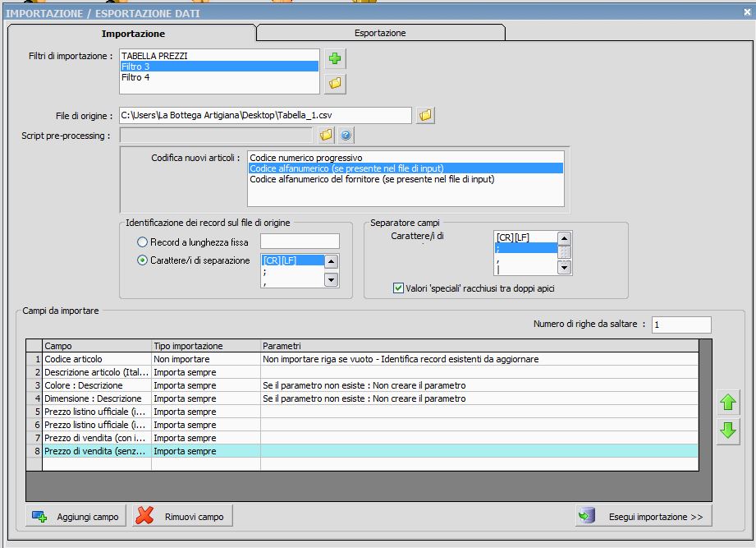
Task: Click Parametri column header
Action: pyautogui.click(x=479, y=346)
